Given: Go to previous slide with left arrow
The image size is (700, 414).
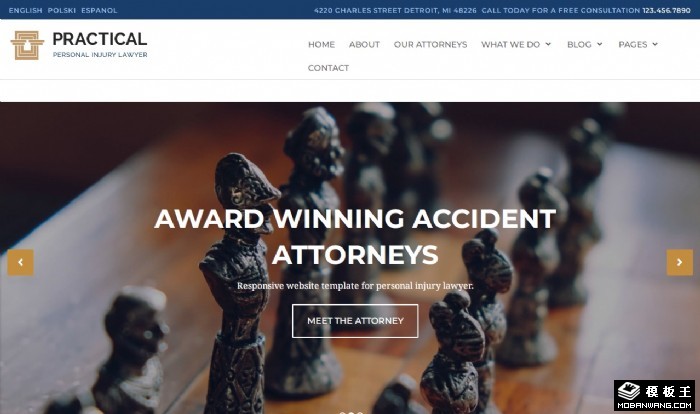Looking at the screenshot, I should tap(20, 262).
